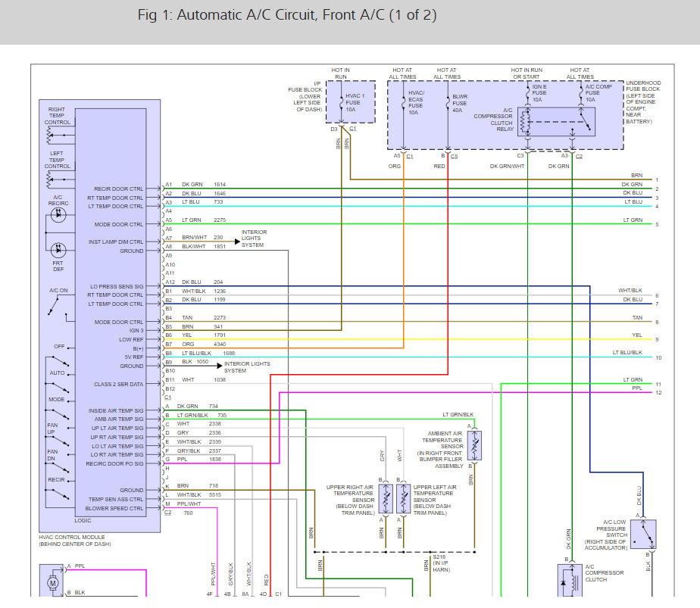
Task: Click the 'LO PRESS SENS SIG' pin label
Action: click(117, 286)
